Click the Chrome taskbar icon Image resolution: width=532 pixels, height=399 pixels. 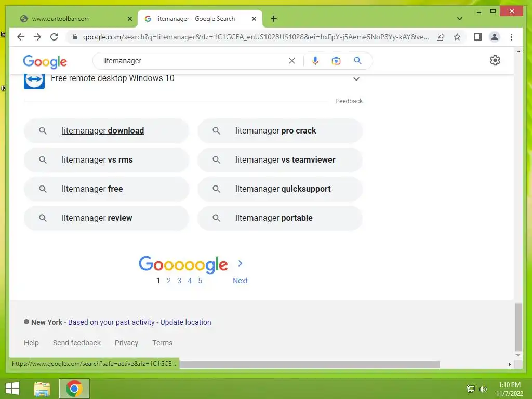tap(74, 389)
